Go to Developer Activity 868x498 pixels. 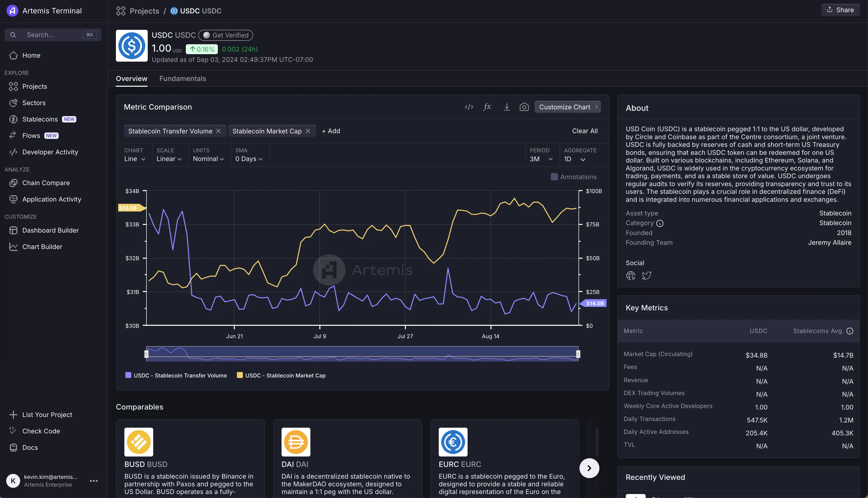[x=50, y=152]
